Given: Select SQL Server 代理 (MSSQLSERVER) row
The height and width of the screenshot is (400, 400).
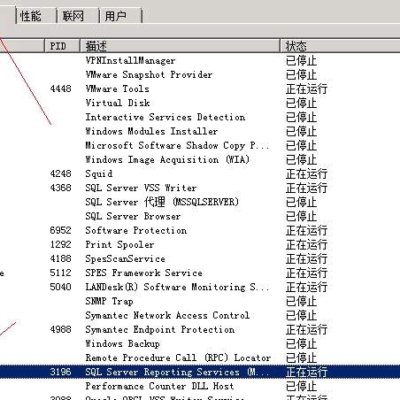Looking at the screenshot, I should (200, 202).
